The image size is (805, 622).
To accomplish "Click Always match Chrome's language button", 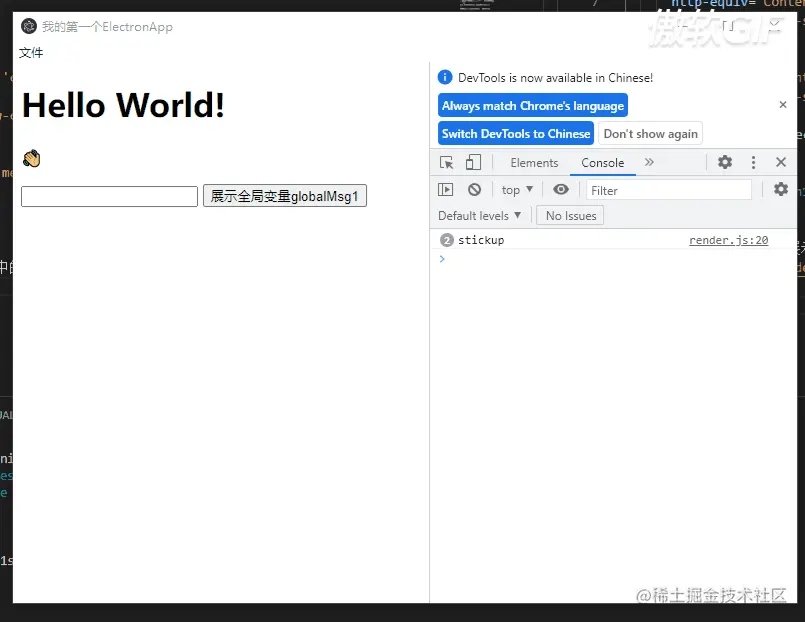I will 532,105.
